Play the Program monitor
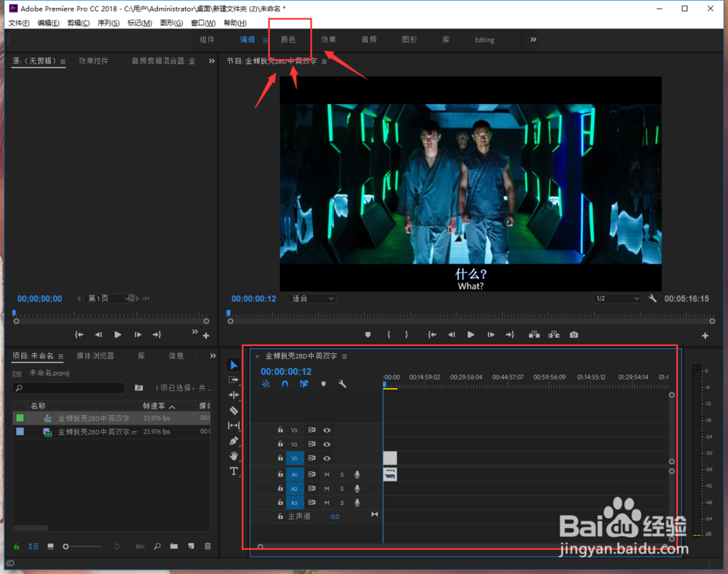This screenshot has height=574, width=728. tap(471, 335)
